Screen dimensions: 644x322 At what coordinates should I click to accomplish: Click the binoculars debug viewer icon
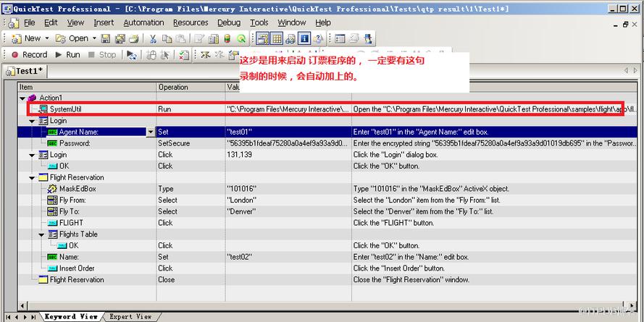(x=290, y=38)
